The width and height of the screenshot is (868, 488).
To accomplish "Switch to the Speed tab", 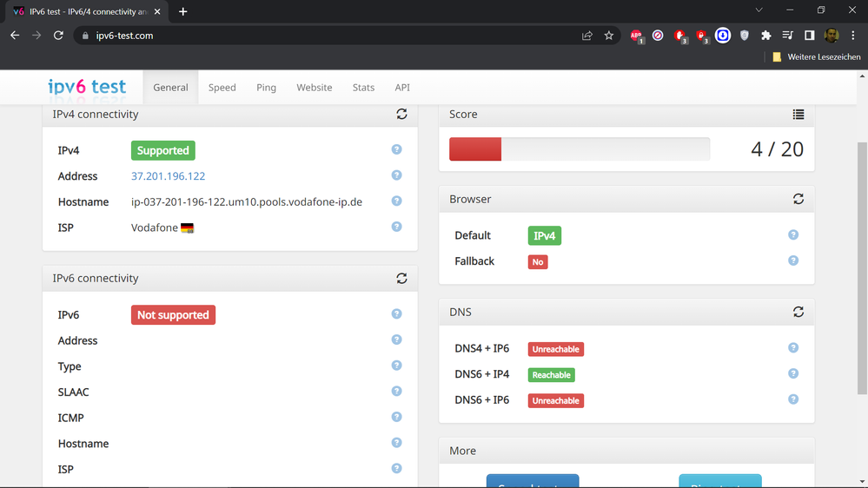I will 222,88.
